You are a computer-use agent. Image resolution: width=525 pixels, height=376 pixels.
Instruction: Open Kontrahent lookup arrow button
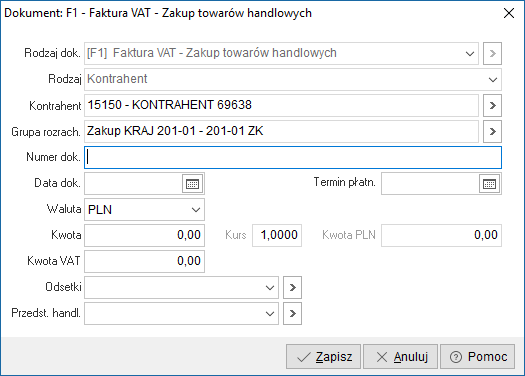(492, 105)
